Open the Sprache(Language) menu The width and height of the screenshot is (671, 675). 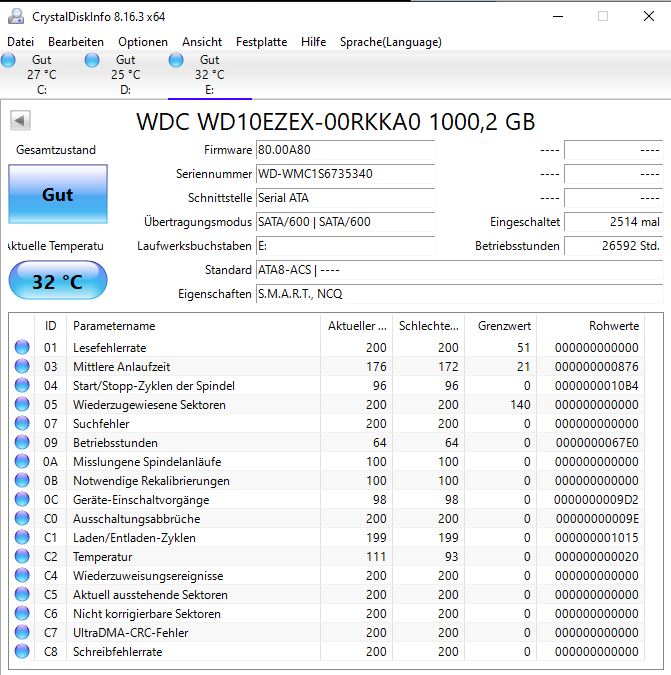coord(390,42)
